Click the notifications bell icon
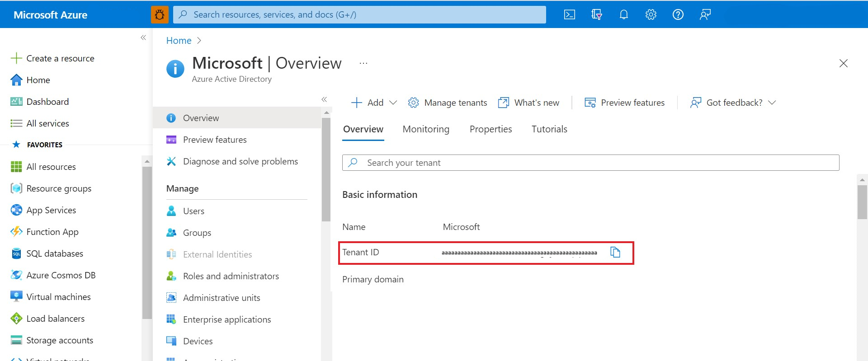 tap(624, 14)
